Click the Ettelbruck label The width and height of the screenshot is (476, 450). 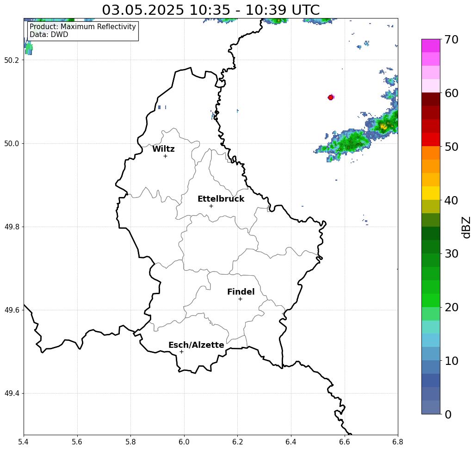(x=221, y=199)
